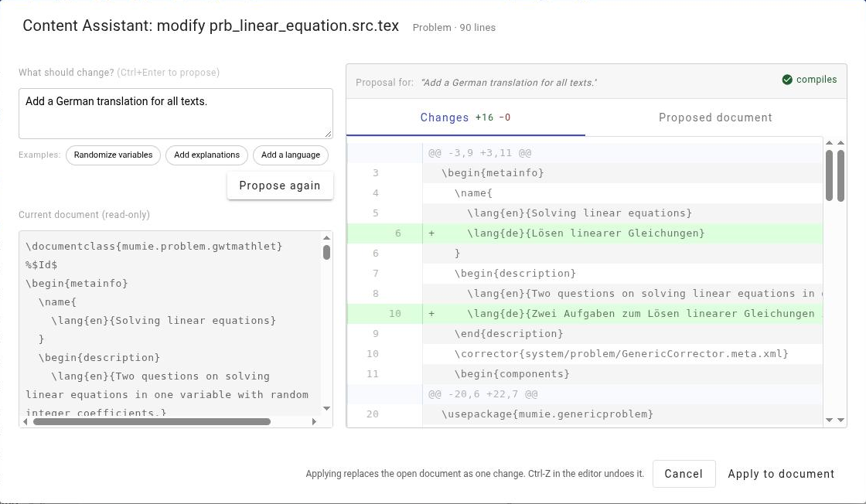This screenshot has width=866, height=504.
Task: Choose the Randomize variables example chip
Action: tap(113, 155)
